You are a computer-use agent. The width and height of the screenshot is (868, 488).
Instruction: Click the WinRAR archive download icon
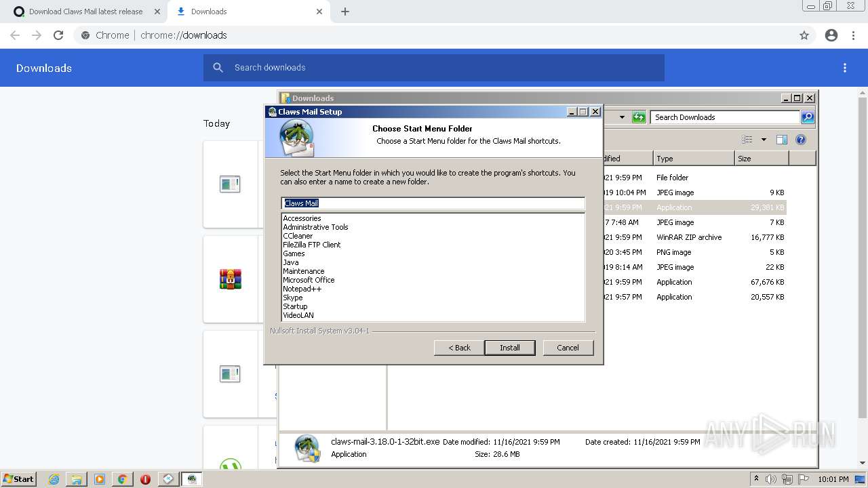tap(231, 279)
